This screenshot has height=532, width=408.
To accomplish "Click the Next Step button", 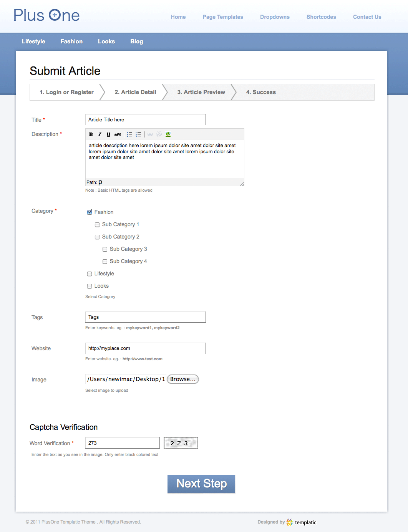I will [x=201, y=484].
